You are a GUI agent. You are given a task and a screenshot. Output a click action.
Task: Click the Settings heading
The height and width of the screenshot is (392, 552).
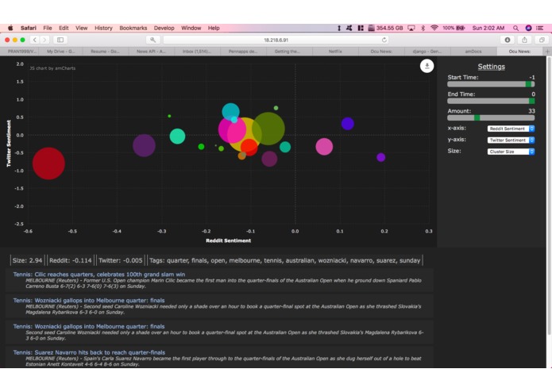pyautogui.click(x=491, y=67)
